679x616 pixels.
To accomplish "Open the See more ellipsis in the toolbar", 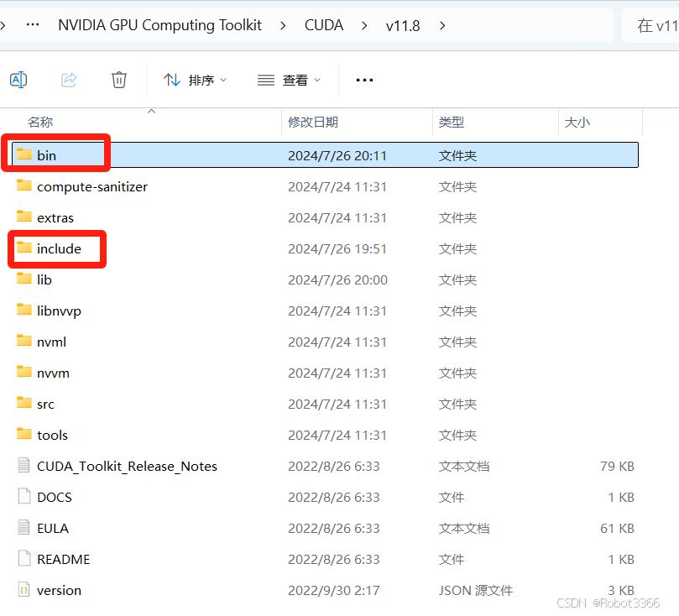I will point(363,79).
